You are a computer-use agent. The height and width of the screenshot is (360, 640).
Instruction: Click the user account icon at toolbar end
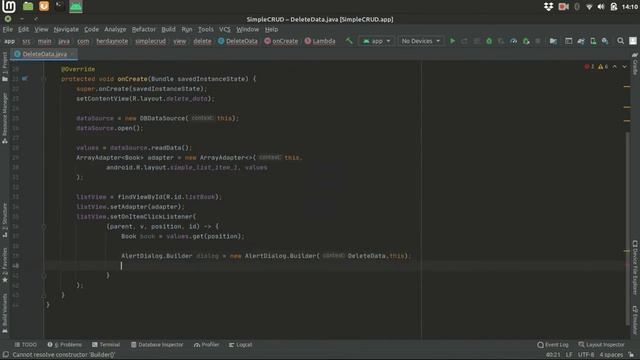(x=633, y=41)
